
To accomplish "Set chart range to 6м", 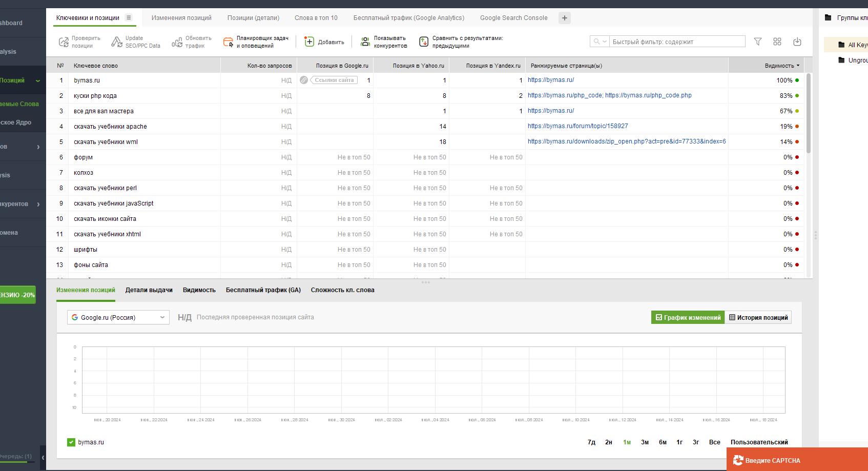I will point(663,442).
